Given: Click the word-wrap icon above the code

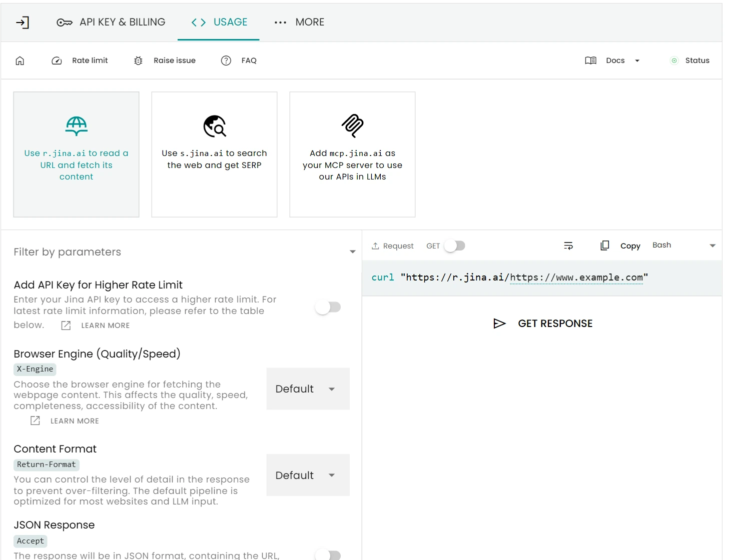Looking at the screenshot, I should click(568, 245).
